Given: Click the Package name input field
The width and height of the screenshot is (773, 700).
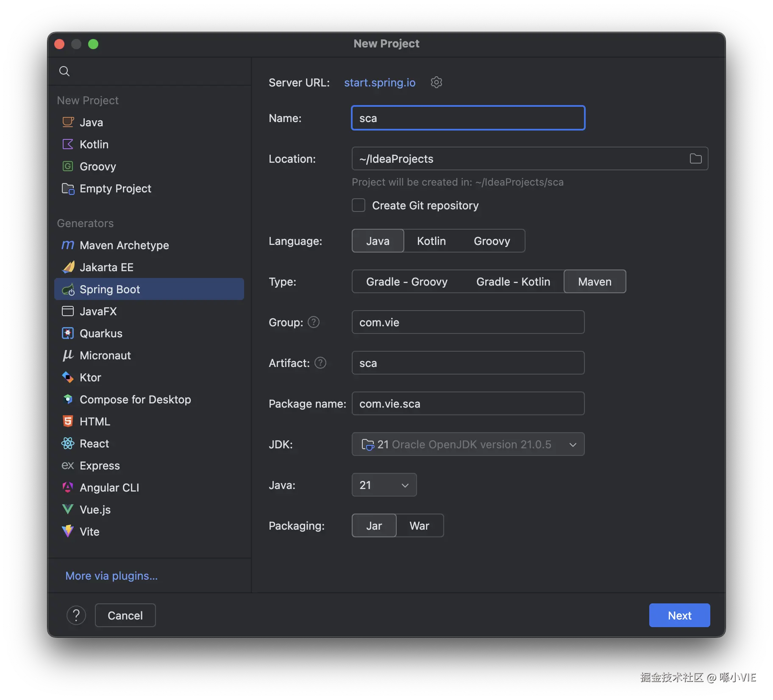Looking at the screenshot, I should click(468, 404).
